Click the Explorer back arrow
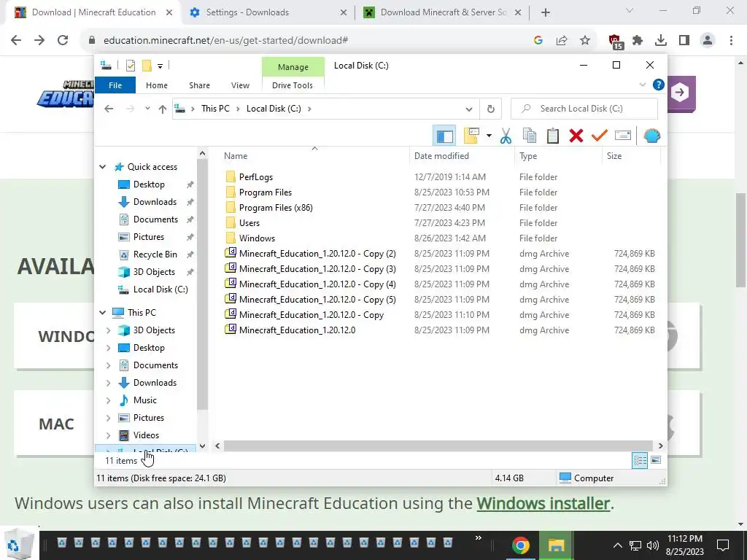Viewport: 747px width, 560px height. pyautogui.click(x=109, y=109)
